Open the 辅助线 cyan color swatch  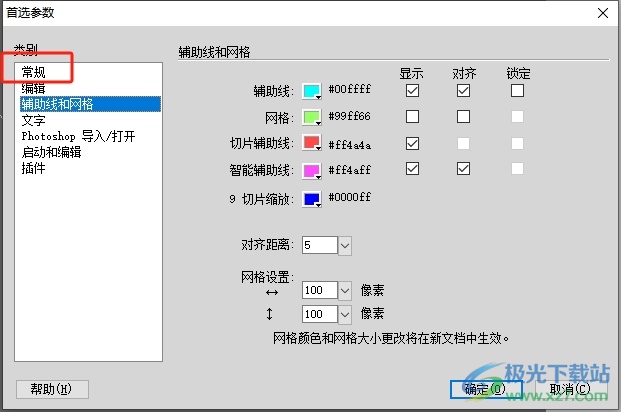(312, 91)
